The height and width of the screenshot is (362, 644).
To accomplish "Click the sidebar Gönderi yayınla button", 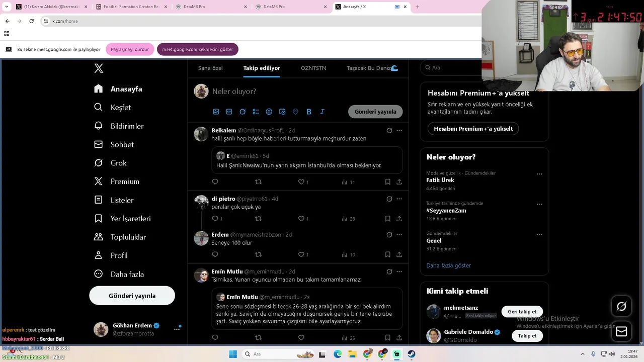I will coord(132,296).
